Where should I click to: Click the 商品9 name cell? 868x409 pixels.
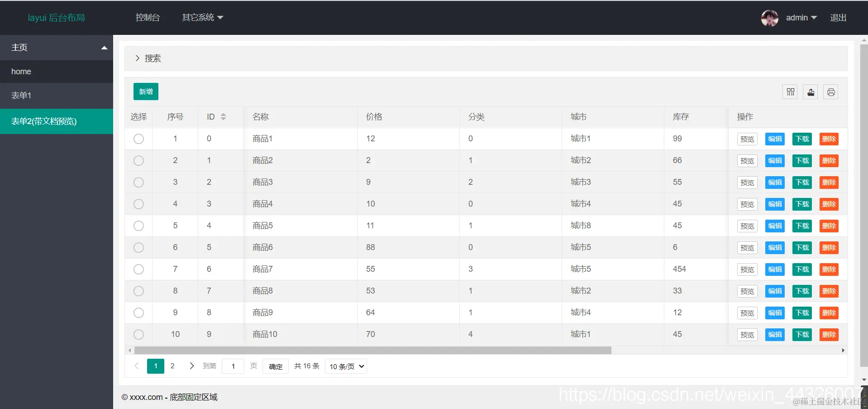pos(300,313)
